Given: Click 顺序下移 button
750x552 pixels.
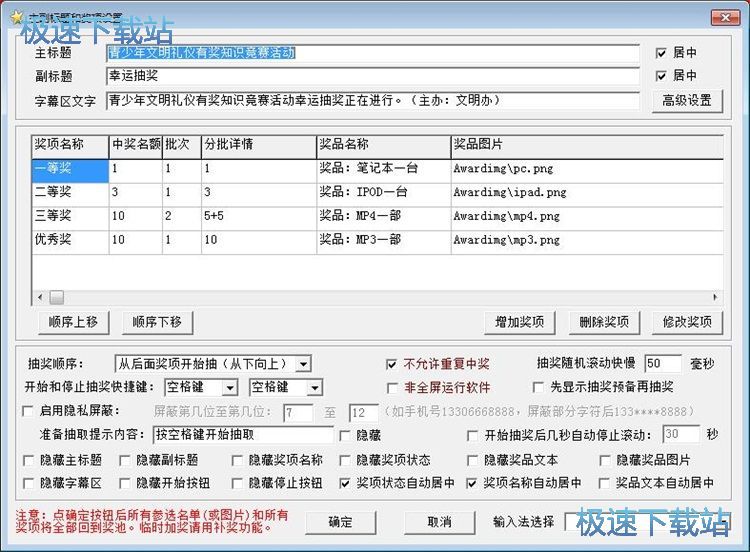Looking at the screenshot, I should click(157, 322).
